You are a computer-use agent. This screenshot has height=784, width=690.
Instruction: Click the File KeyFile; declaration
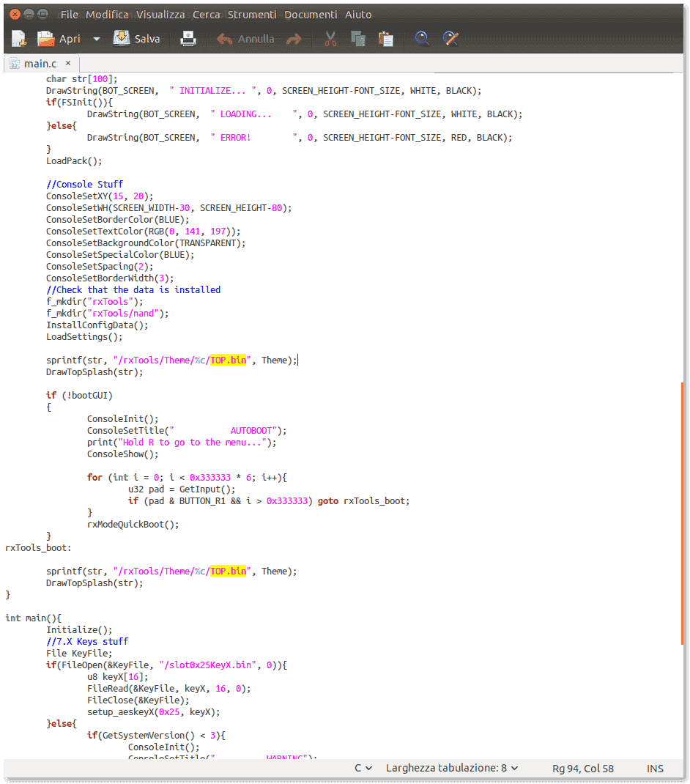[x=79, y=654]
